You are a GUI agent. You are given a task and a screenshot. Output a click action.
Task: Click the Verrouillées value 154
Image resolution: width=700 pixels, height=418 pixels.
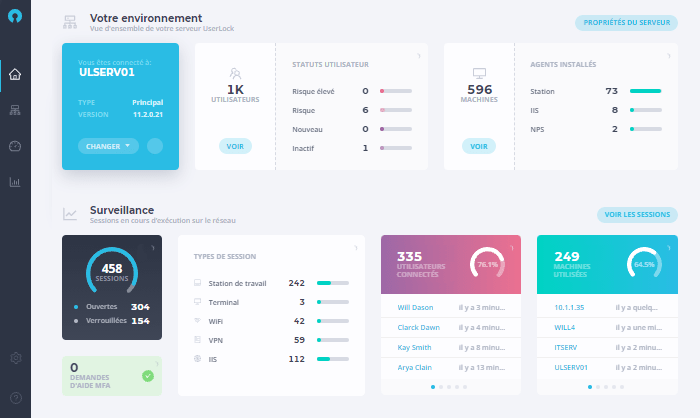140,321
